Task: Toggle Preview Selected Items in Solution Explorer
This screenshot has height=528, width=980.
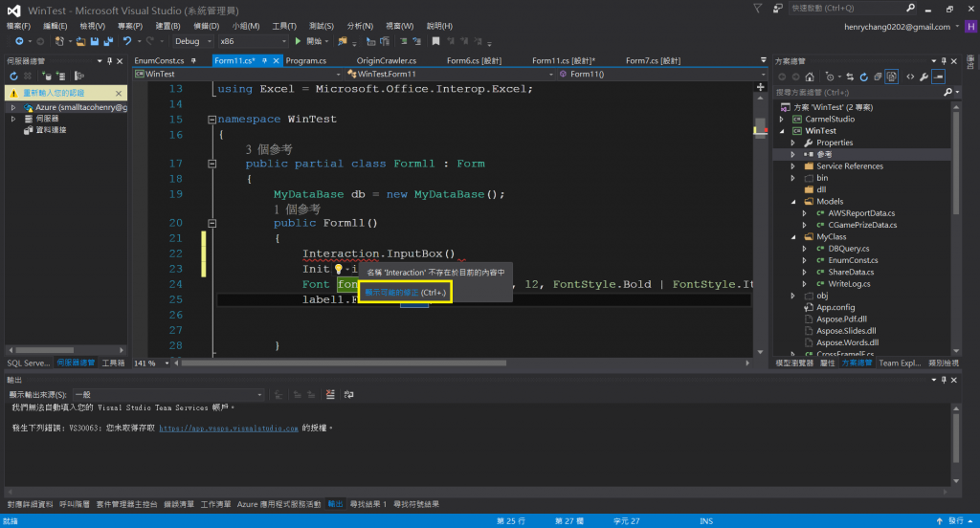Action: click(x=938, y=77)
